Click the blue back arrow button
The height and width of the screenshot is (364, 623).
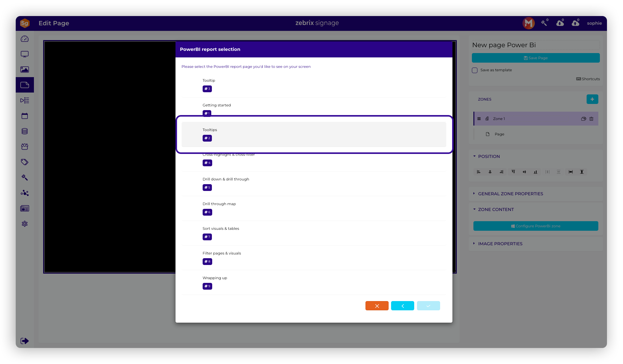pyautogui.click(x=402, y=306)
